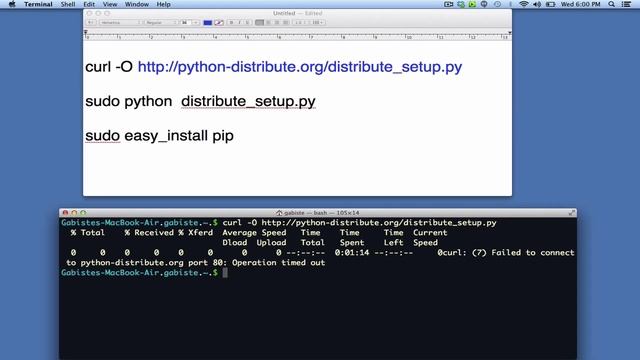Open the volume control in menu bar

537,4
